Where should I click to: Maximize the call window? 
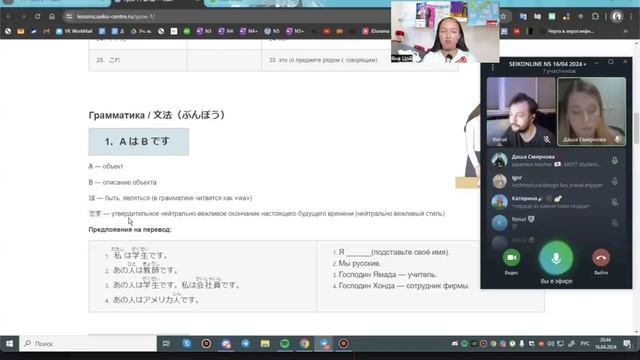pyautogui.click(x=611, y=62)
